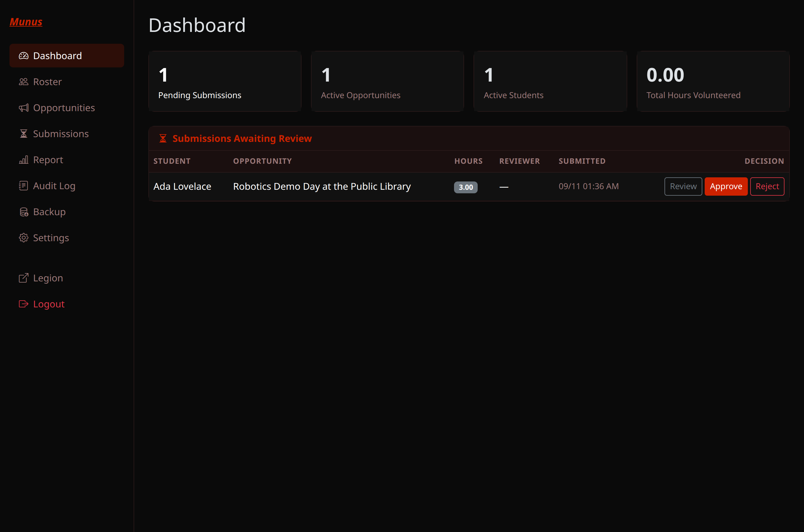Open the Opportunities section
The width and height of the screenshot is (804, 532).
point(67,108)
